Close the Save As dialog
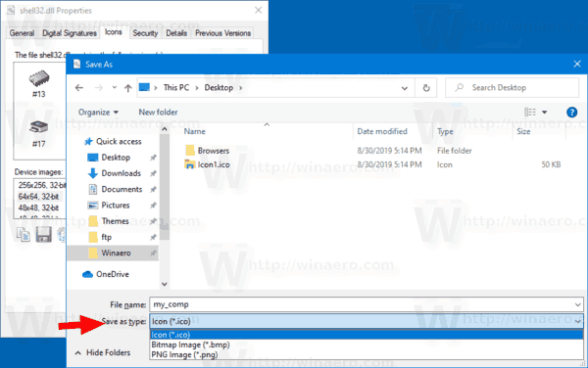Image resolution: width=588 pixels, height=368 pixels. pyautogui.click(x=577, y=64)
